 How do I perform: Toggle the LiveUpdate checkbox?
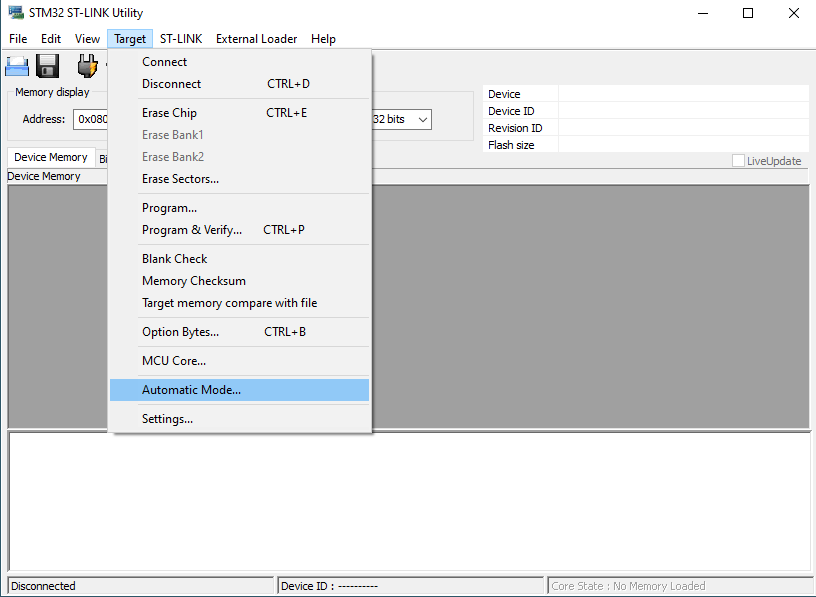click(738, 161)
